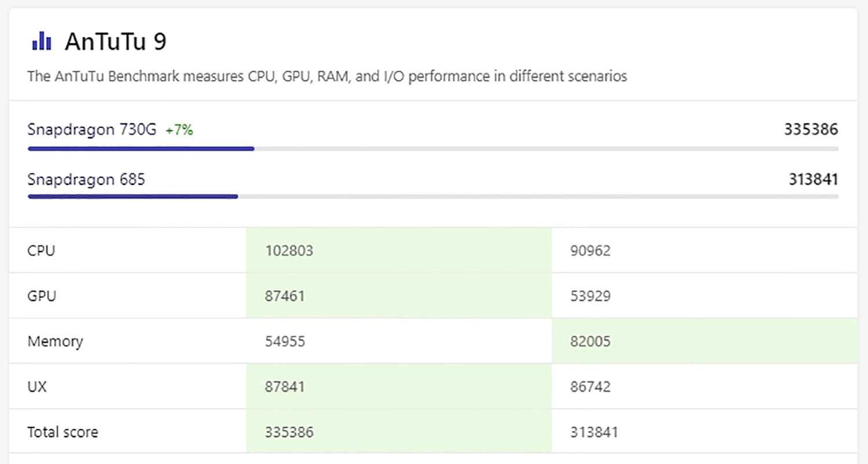This screenshot has width=868, height=464.
Task: Click the AnTuTu bar chart icon
Action: (42, 41)
